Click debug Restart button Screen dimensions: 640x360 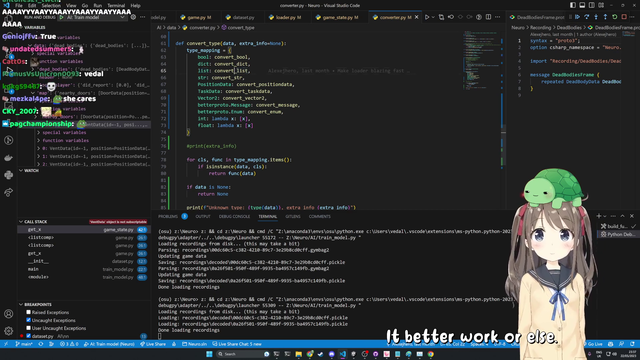click(615, 17)
